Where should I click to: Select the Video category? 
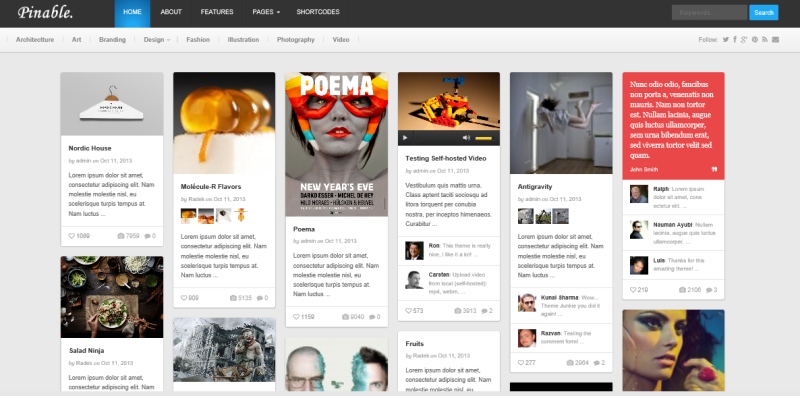(341, 39)
